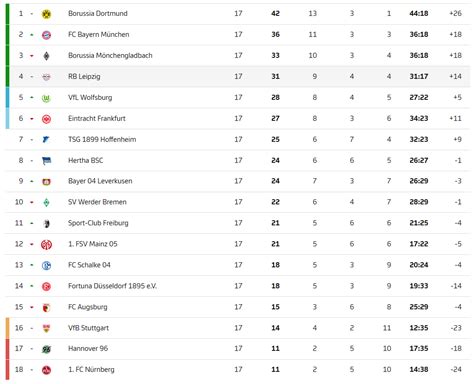Click the FC Bayern München logo
The width and height of the screenshot is (474, 384).
coord(46,35)
